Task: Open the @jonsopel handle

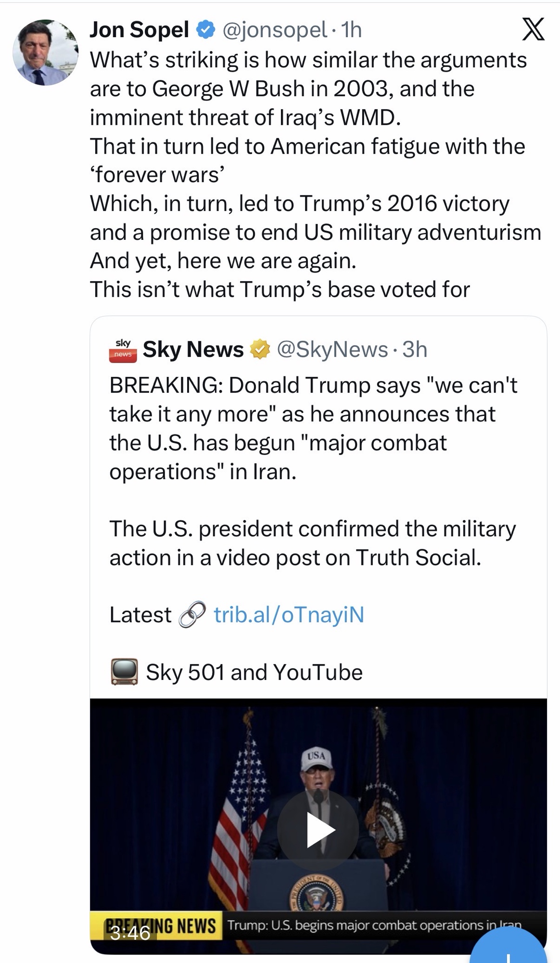Action: (275, 30)
